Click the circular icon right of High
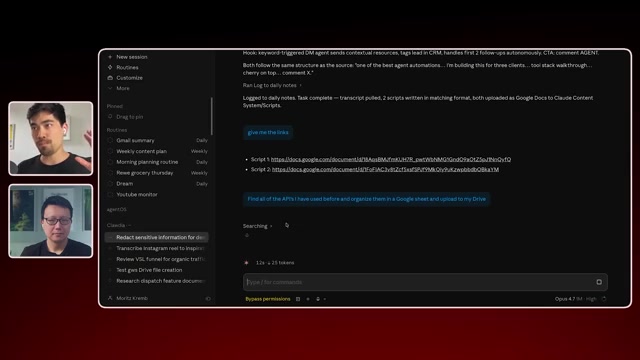 point(604,299)
